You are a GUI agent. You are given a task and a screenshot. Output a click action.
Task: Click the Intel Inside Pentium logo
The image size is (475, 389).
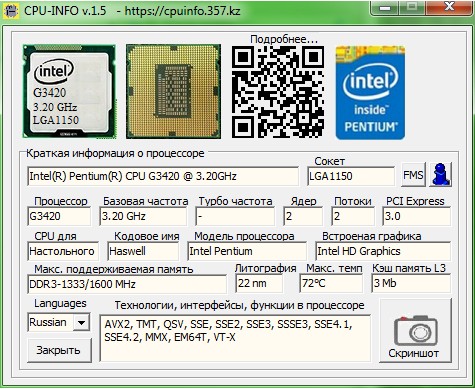tap(370, 93)
